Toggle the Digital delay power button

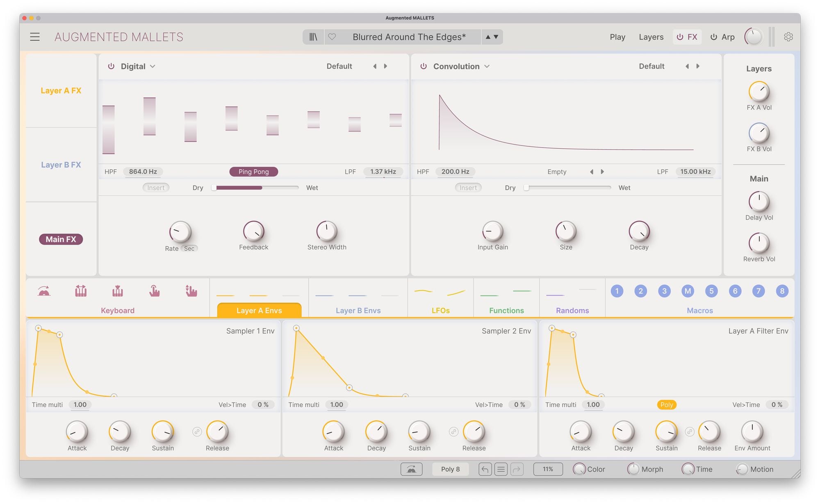pos(111,66)
